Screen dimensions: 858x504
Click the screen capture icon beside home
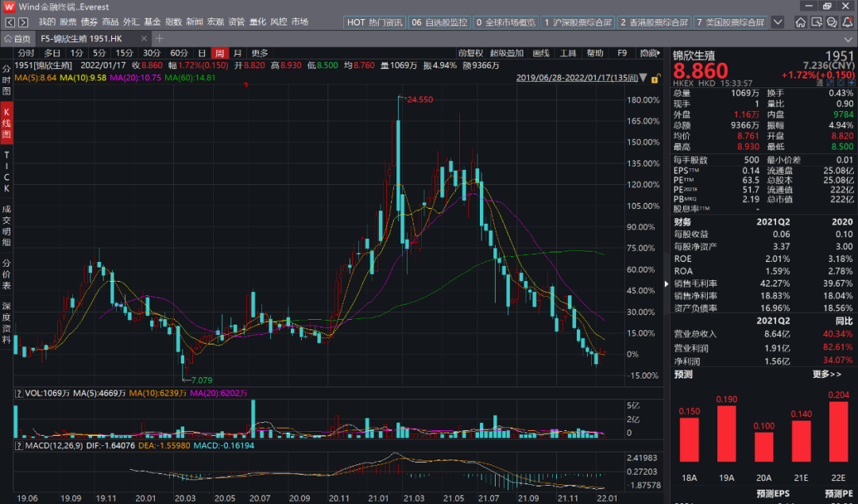(817, 22)
